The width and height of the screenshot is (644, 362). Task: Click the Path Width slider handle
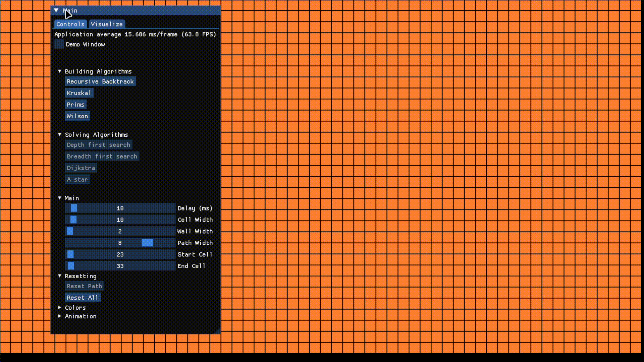click(x=147, y=243)
